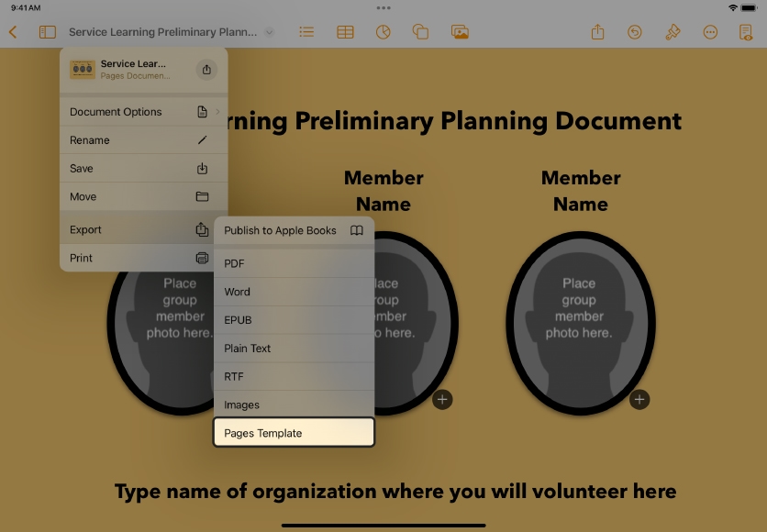This screenshot has height=532, width=767.
Task: Tap the back chevron in toolbar
Action: [13, 32]
